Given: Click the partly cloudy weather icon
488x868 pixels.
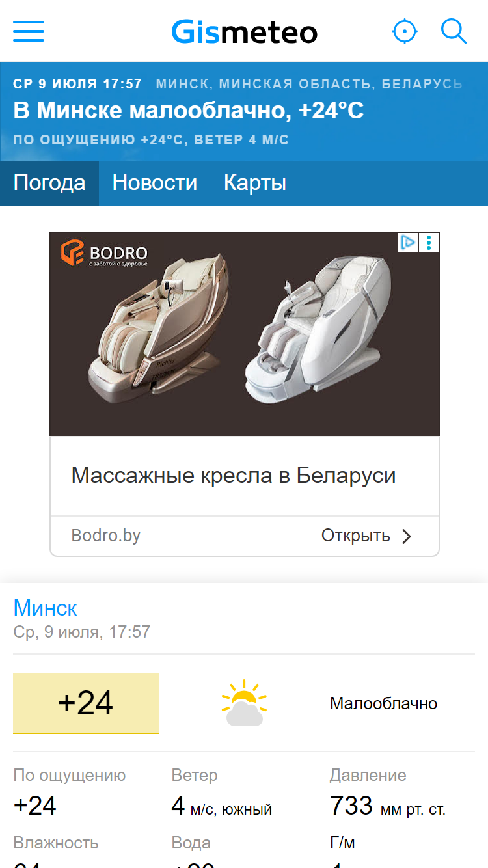Looking at the screenshot, I should pyautogui.click(x=244, y=703).
